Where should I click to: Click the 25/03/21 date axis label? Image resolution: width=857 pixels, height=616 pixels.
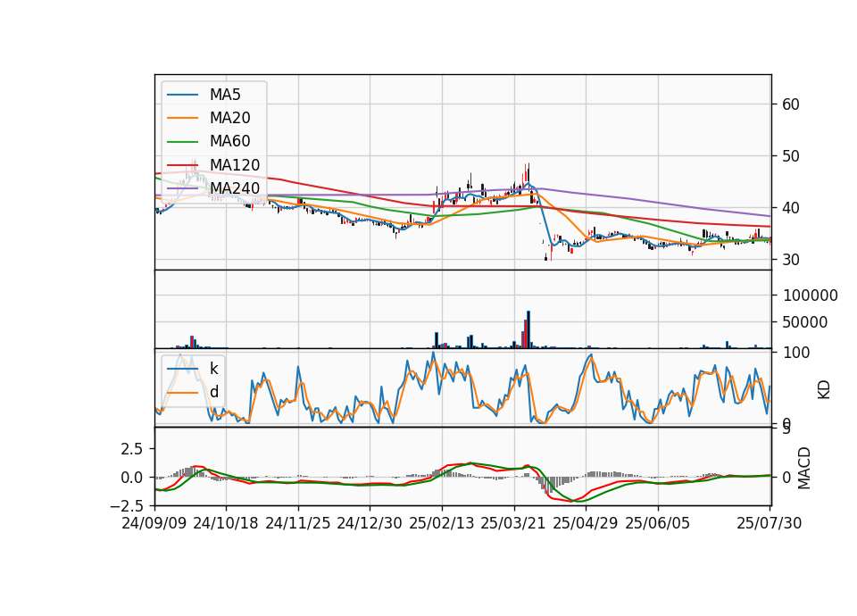(513, 523)
